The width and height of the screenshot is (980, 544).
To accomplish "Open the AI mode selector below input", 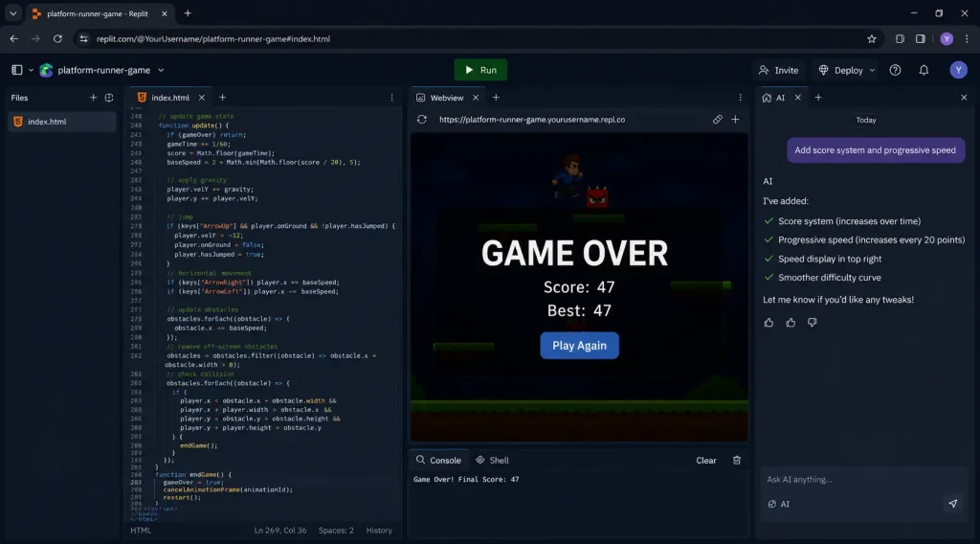I will (x=779, y=504).
